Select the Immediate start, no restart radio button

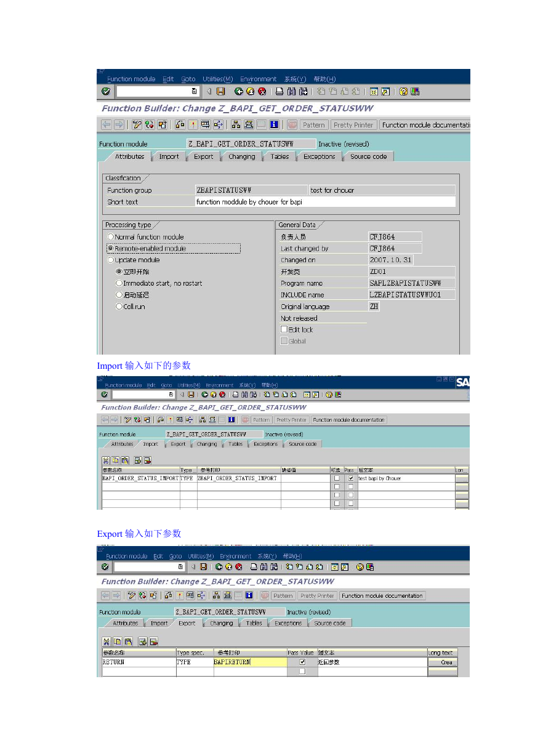pyautogui.click(x=119, y=283)
